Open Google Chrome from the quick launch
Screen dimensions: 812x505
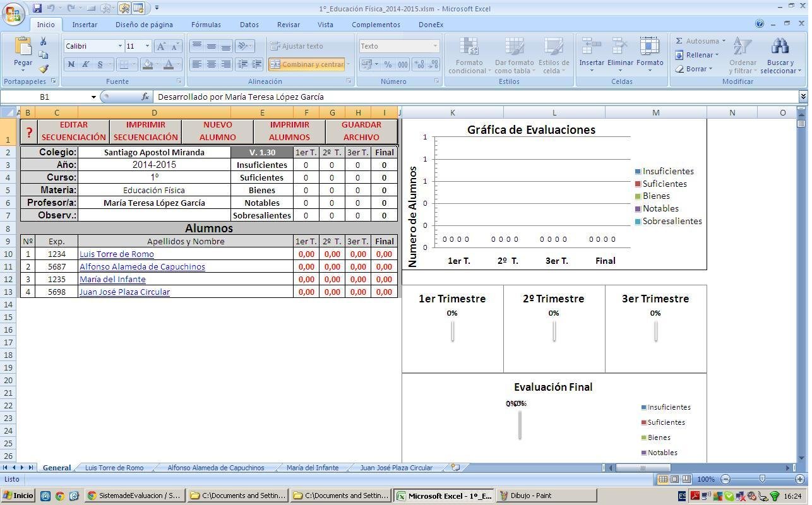pyautogui.click(x=59, y=496)
